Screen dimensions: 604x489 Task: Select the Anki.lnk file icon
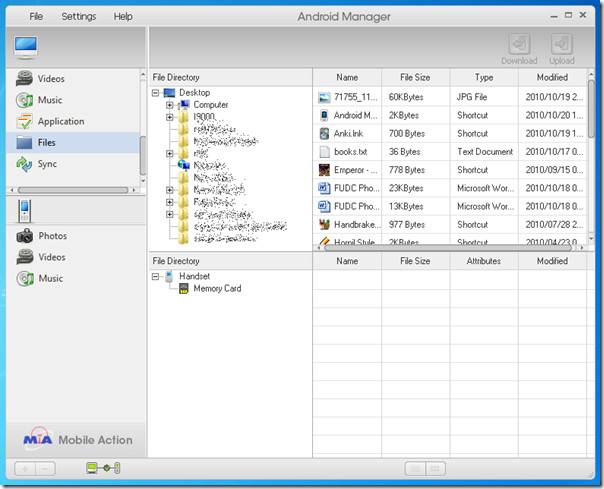coord(324,134)
